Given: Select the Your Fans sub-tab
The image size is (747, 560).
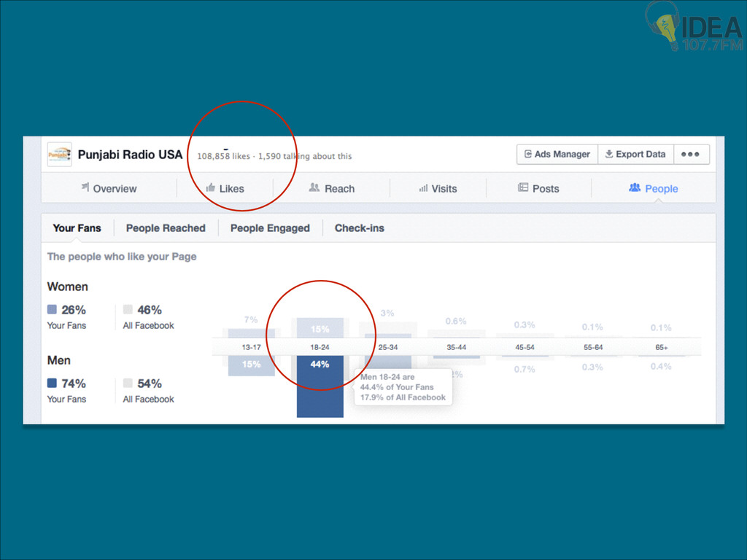Looking at the screenshot, I should point(77,228).
